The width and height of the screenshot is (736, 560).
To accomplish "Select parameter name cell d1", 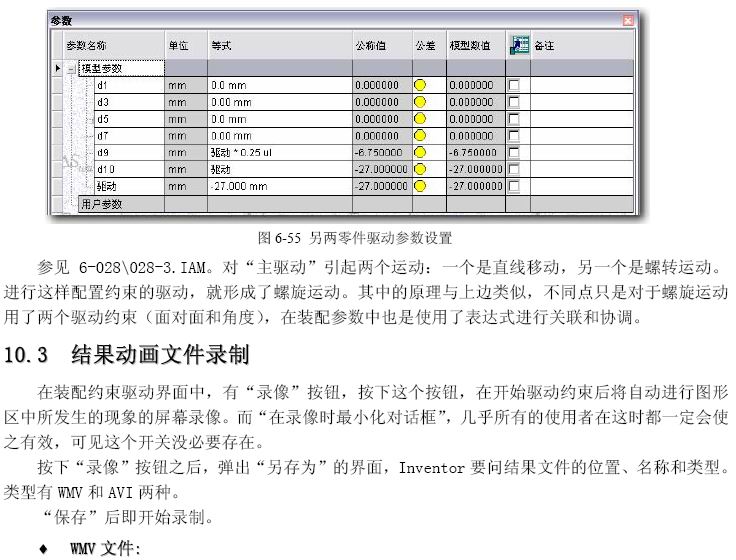I will [x=130, y=85].
